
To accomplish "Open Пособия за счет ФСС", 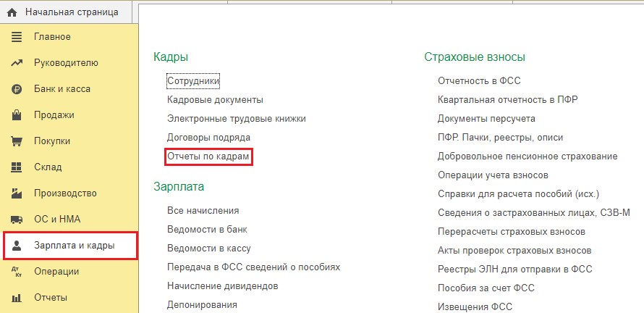I will point(486,288).
